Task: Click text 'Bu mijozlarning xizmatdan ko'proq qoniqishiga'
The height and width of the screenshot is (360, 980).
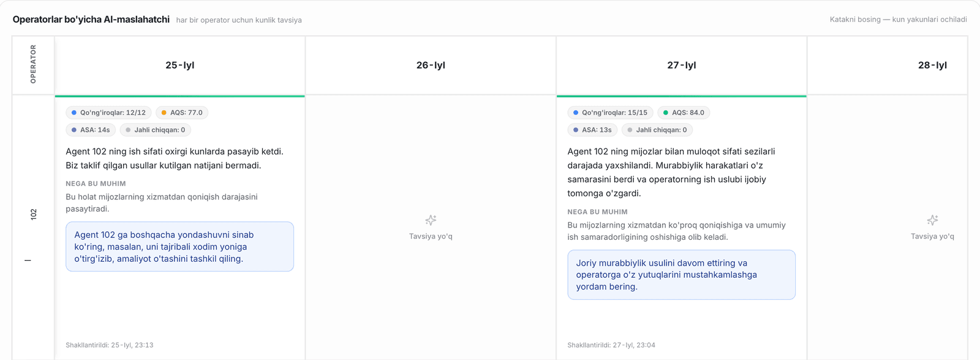Action: 676,231
